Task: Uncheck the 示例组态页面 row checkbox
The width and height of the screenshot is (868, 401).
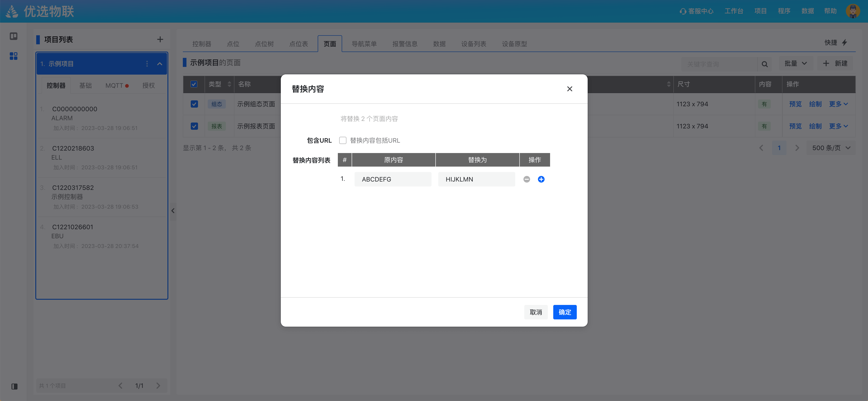Action: 194,104
